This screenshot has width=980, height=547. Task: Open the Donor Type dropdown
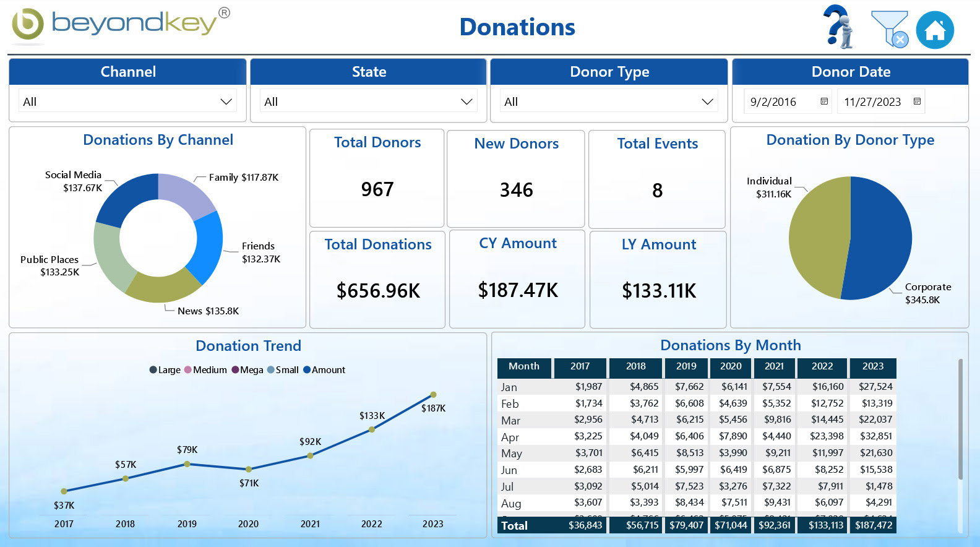(x=707, y=101)
